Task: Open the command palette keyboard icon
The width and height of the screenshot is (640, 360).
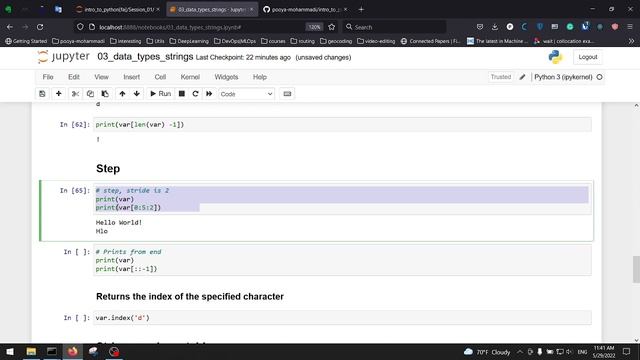Action: [x=287, y=94]
